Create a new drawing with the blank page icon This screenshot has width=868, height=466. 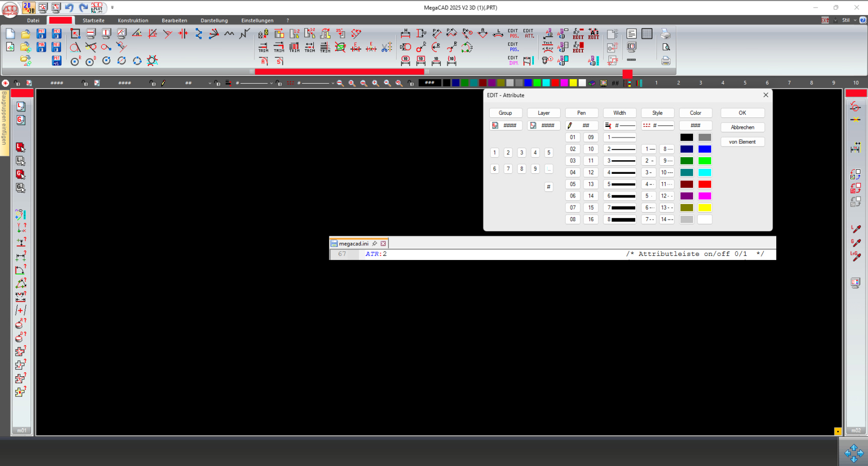point(11,34)
